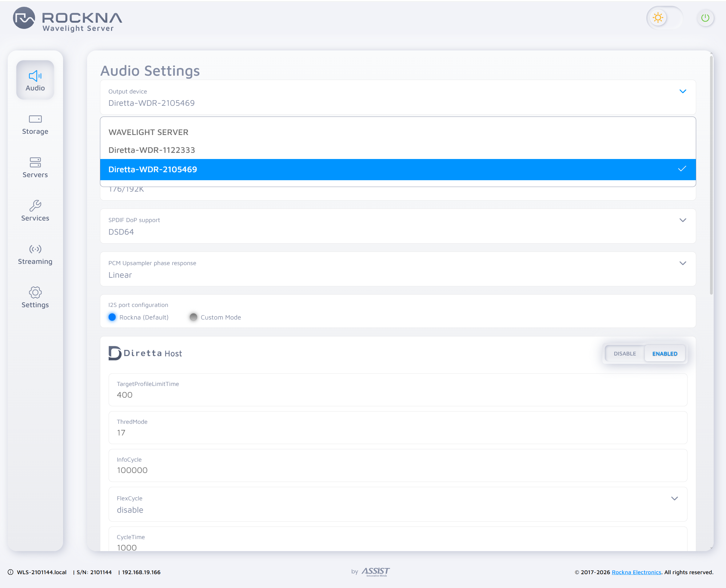Open the Rockna Electronics link

pyautogui.click(x=636, y=572)
